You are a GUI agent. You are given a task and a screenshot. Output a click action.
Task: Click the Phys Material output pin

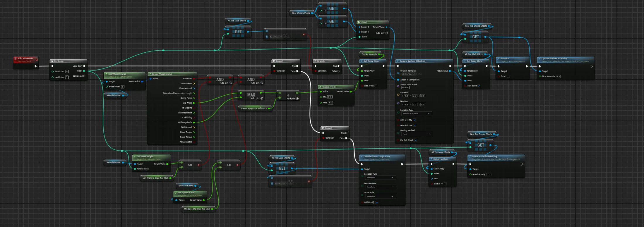pos(194,88)
